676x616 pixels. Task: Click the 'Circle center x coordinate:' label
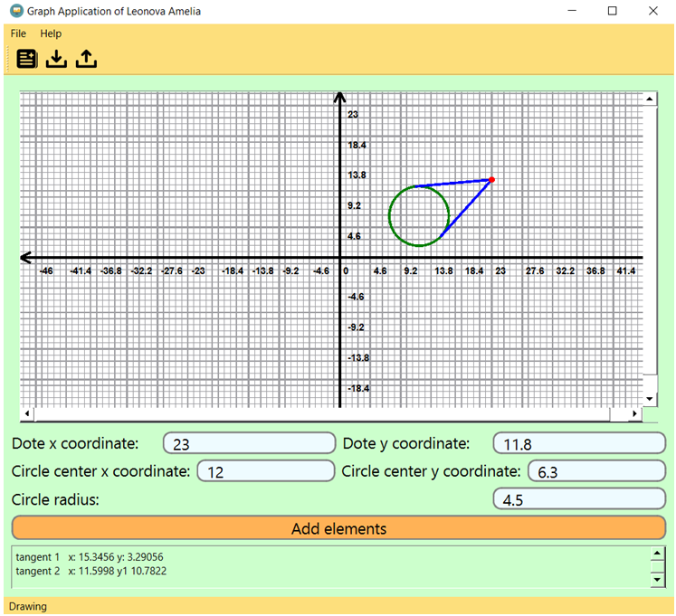coord(100,471)
